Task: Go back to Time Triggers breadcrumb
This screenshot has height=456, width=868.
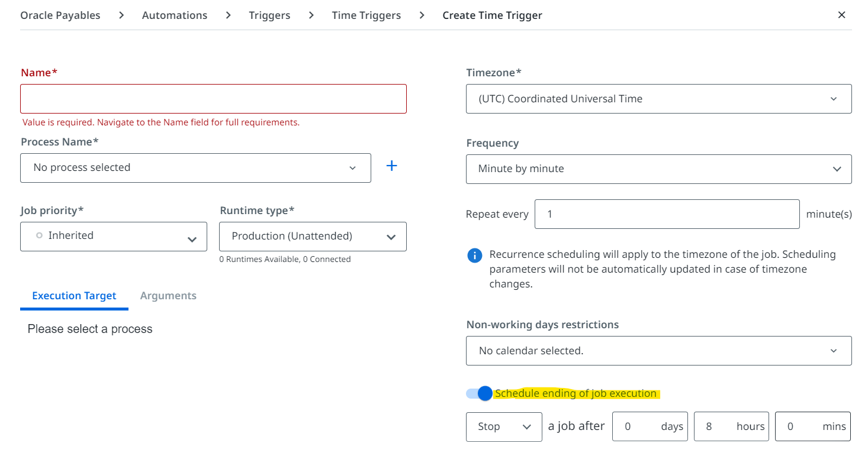Action: [366, 15]
